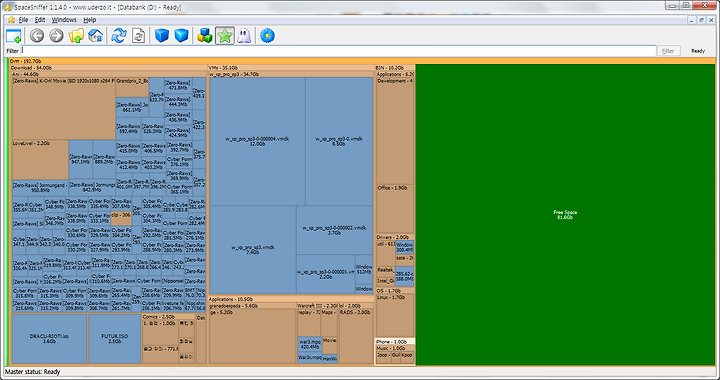Viewport: 720px width, 380px height.
Task: Click the BIN - 10.2Gb folder header
Action: [x=395, y=67]
